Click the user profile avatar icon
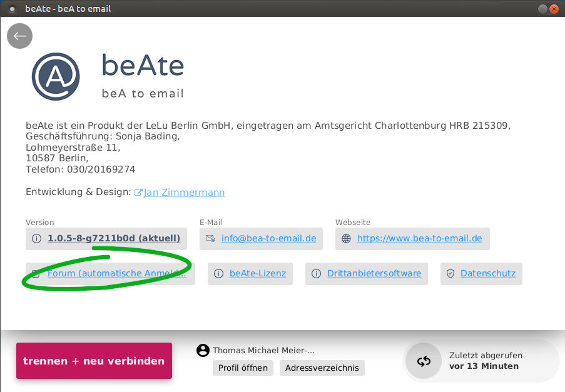 pyautogui.click(x=203, y=350)
